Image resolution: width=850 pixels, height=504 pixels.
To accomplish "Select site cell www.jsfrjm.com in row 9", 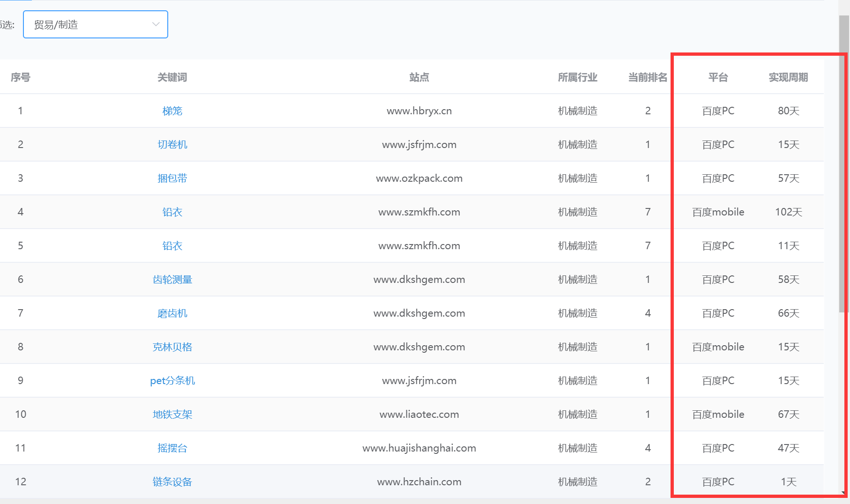I will [419, 381].
